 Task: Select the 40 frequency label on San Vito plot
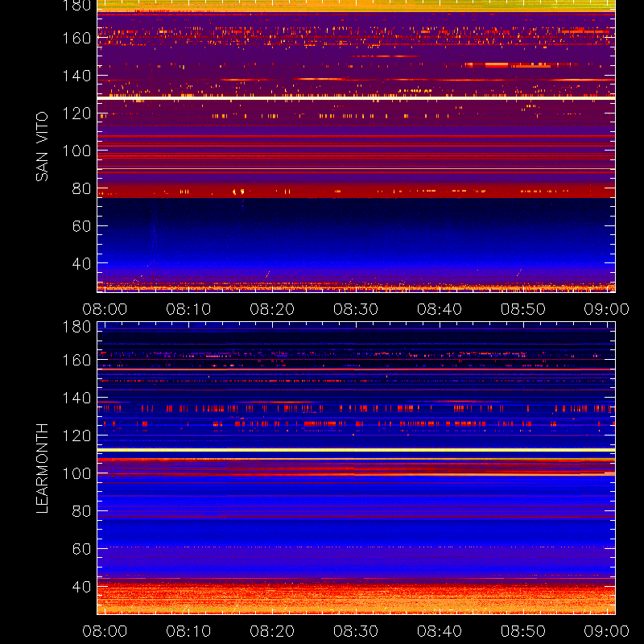coord(81,263)
